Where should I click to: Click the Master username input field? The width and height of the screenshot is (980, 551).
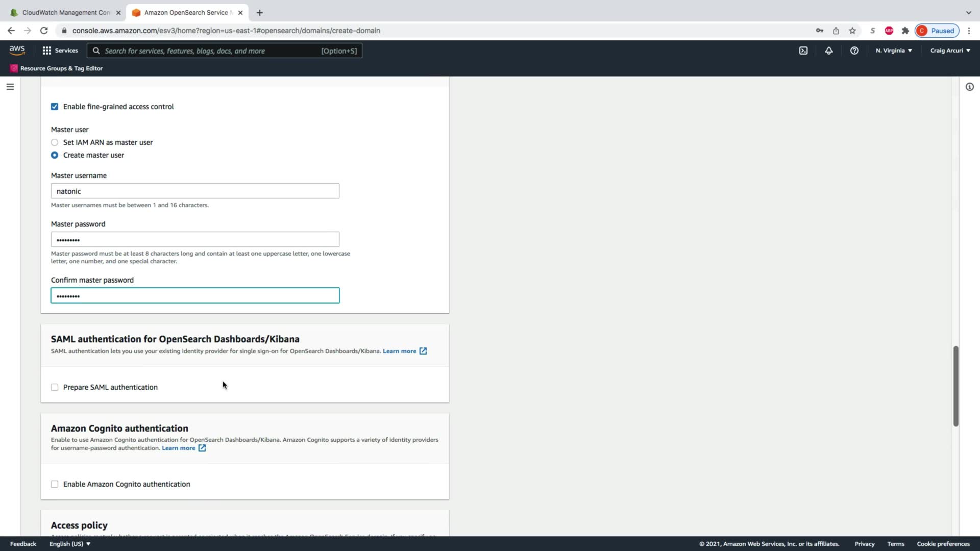(x=195, y=191)
